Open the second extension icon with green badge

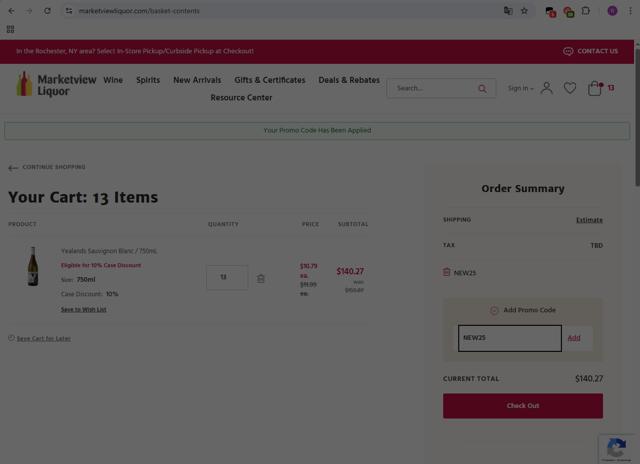pos(569,12)
